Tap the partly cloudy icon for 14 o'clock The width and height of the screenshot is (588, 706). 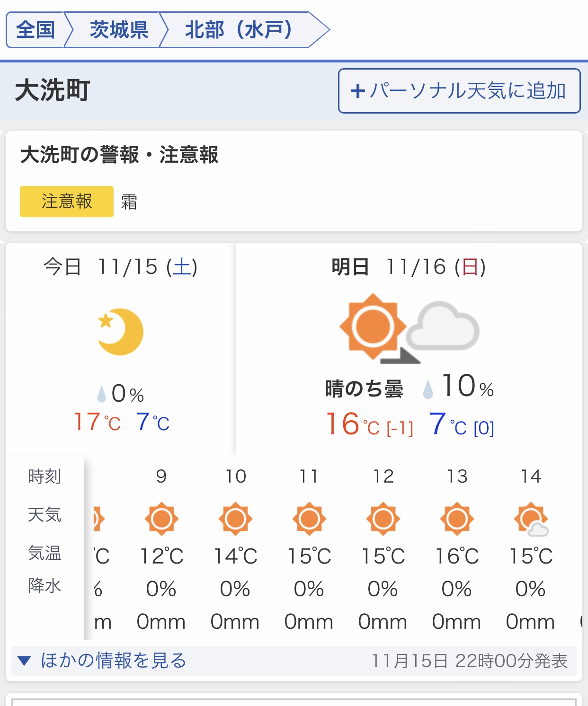pyautogui.click(x=531, y=519)
